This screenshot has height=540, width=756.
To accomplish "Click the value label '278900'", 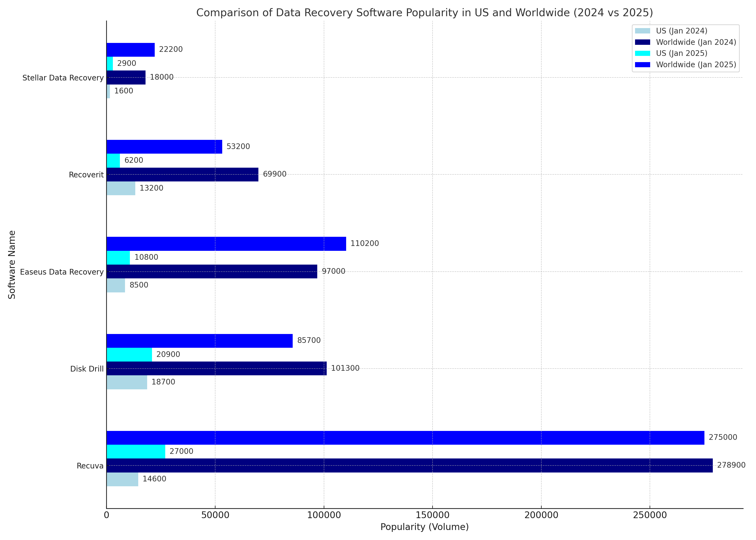I will click(x=731, y=465).
